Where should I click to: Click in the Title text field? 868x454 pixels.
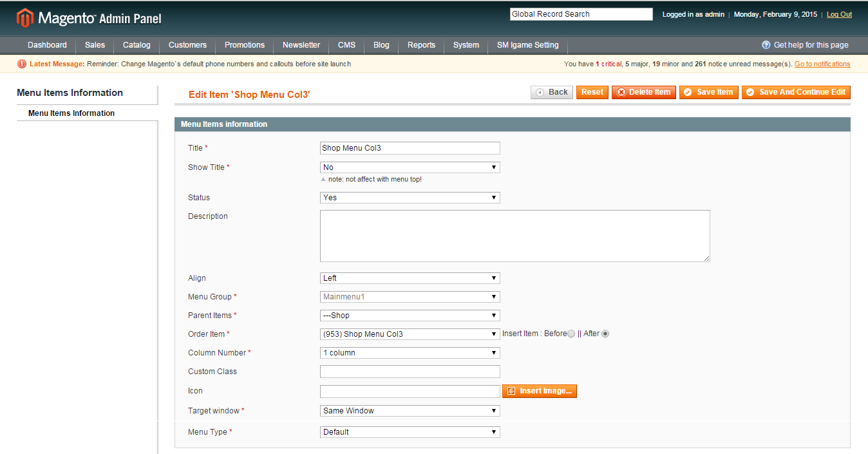point(410,148)
